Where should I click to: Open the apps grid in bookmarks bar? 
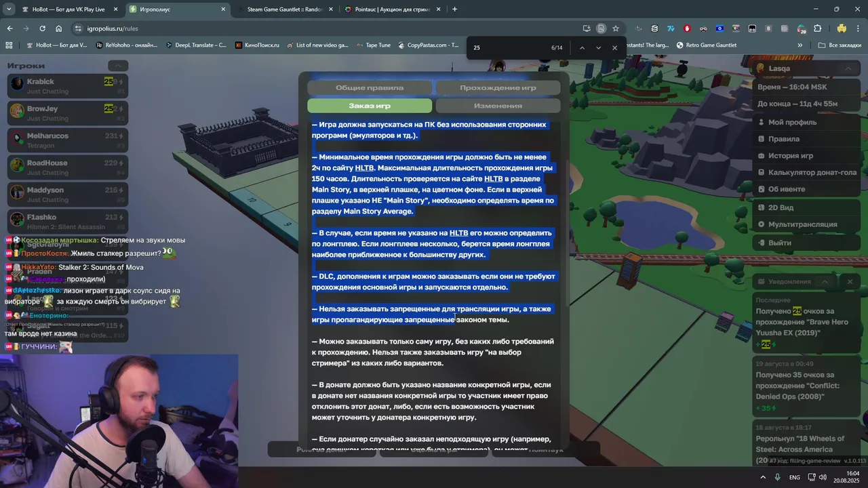pyautogui.click(x=9, y=45)
